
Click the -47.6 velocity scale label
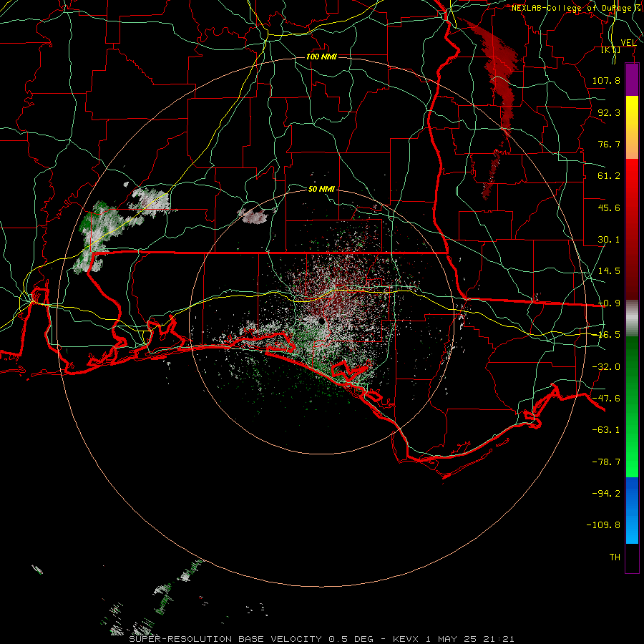606,399
